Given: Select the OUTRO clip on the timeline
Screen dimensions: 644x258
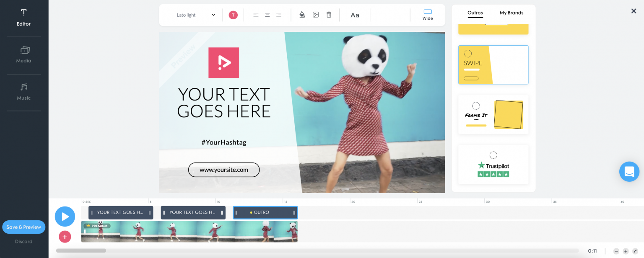Looking at the screenshot, I should (x=265, y=213).
